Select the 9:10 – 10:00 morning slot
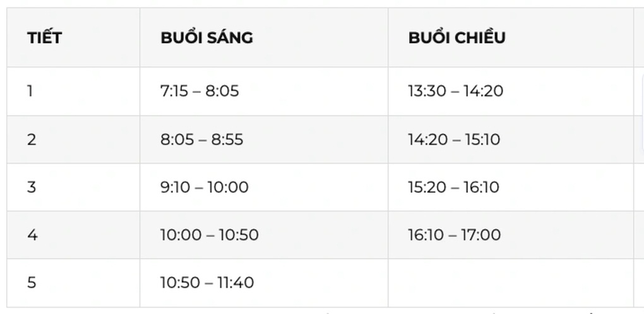 204,187
